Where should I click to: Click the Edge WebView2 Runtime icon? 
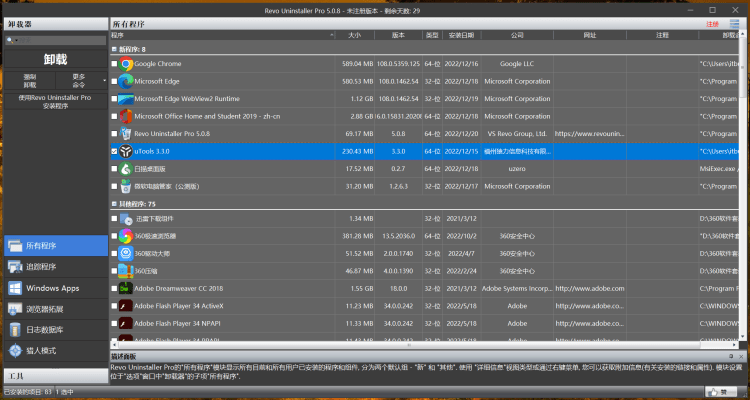[126, 99]
